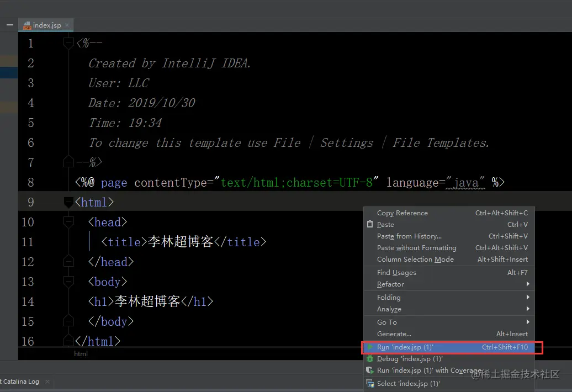The image size is (572, 392).
Task: Close the index.jsp tab
Action: pyautogui.click(x=67, y=25)
